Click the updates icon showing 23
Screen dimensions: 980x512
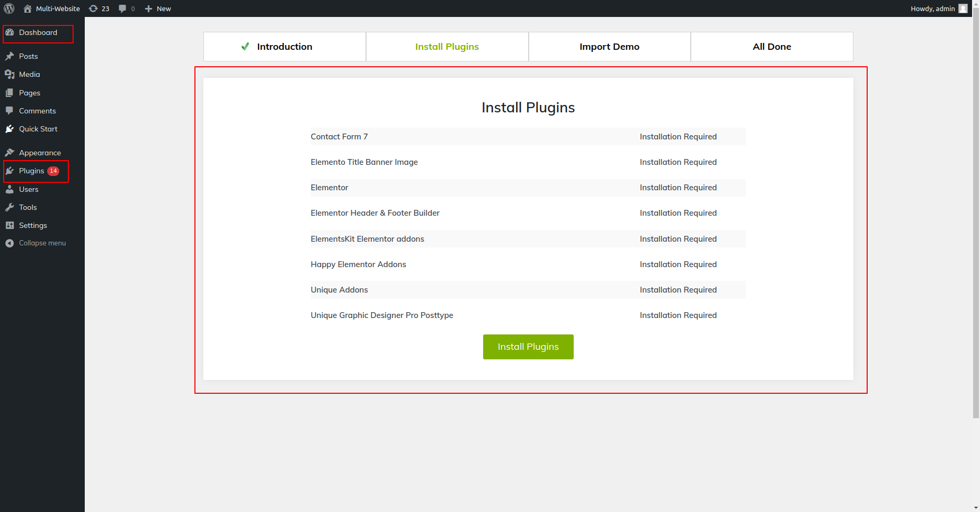tap(94, 8)
